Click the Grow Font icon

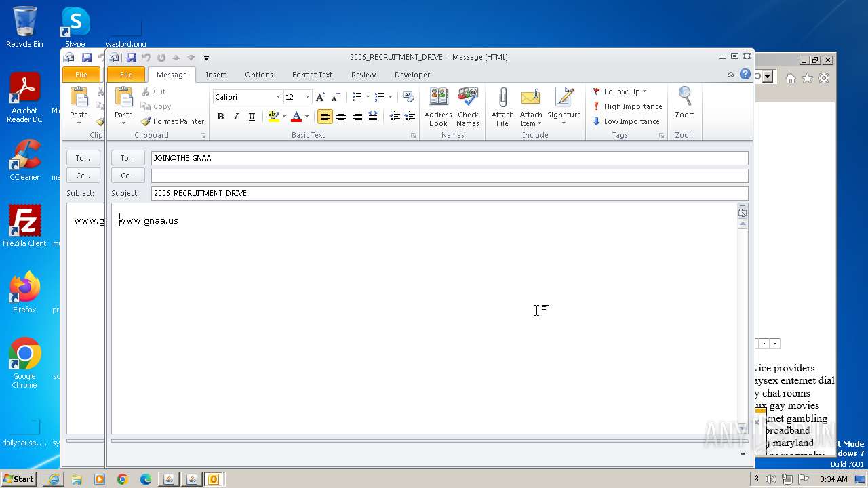[321, 97]
